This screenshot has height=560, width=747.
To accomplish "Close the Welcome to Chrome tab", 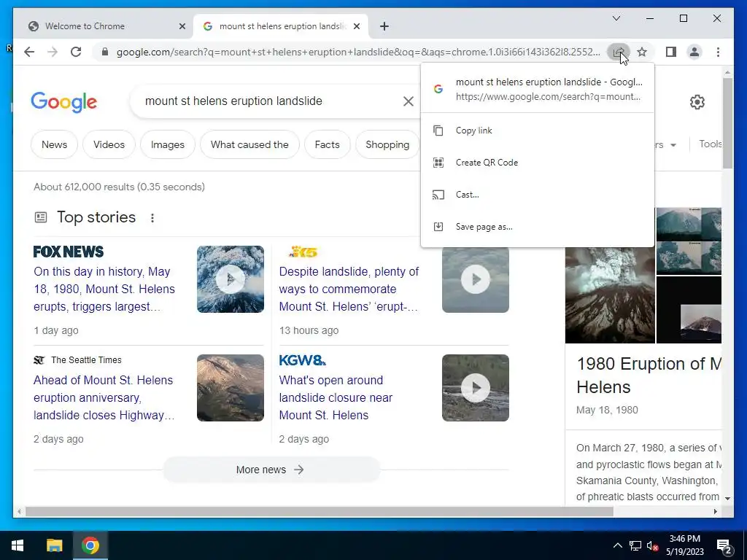I will tap(182, 26).
